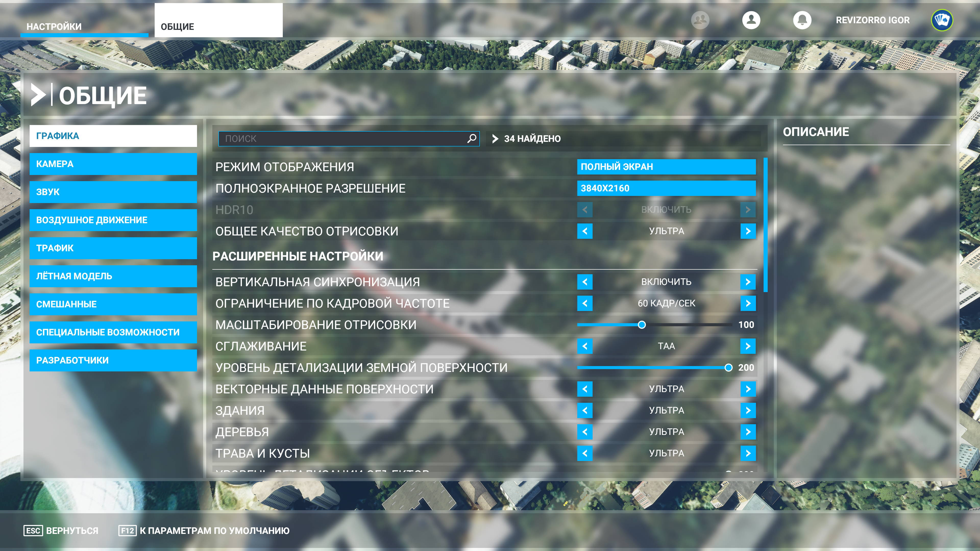The width and height of the screenshot is (980, 551).
Task: Open the Звук settings category
Action: (113, 192)
